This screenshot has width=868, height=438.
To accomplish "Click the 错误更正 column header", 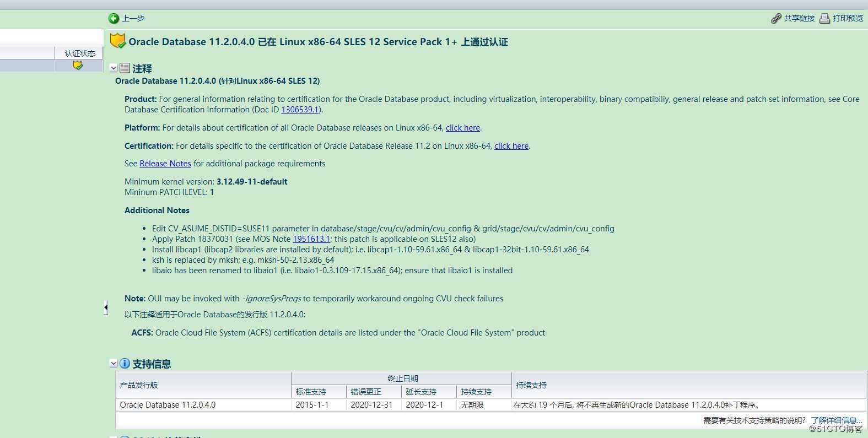I will click(374, 392).
